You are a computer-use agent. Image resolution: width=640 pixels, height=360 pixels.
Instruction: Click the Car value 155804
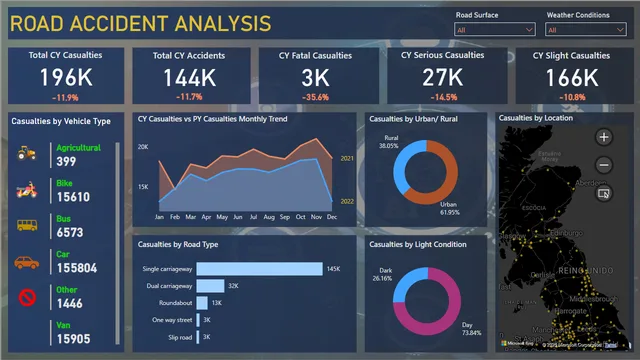(77, 268)
